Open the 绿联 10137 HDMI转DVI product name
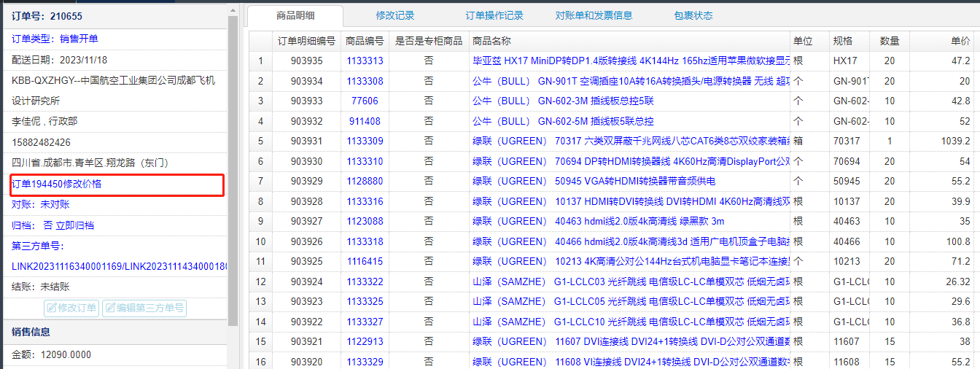The height and width of the screenshot is (369, 980). [x=631, y=201]
